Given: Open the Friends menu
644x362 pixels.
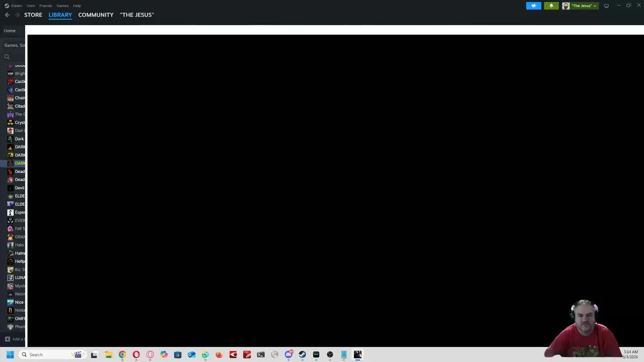Looking at the screenshot, I should 46,6.
